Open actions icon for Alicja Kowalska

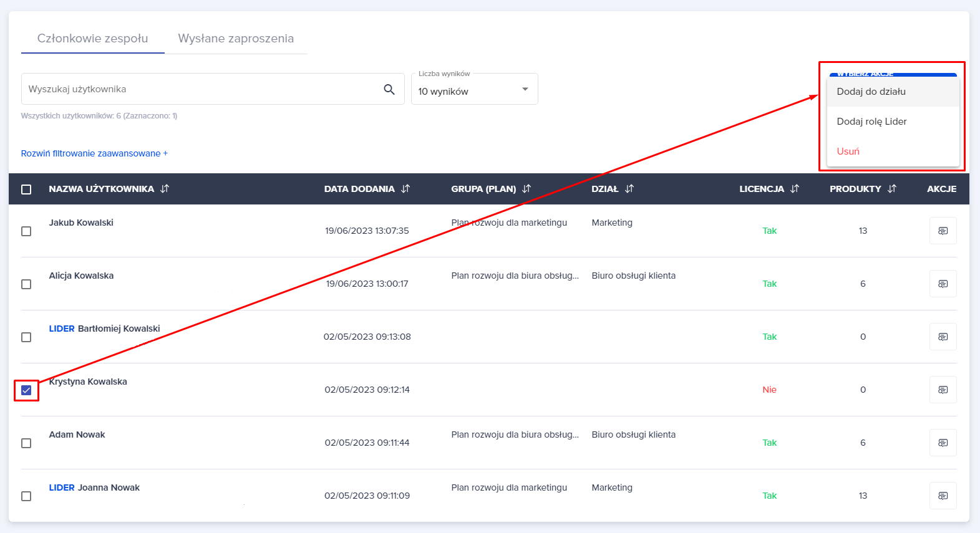tap(943, 284)
